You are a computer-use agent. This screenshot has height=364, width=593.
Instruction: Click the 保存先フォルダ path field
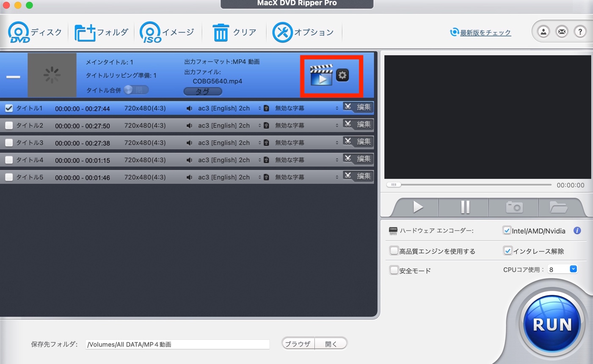[177, 345]
